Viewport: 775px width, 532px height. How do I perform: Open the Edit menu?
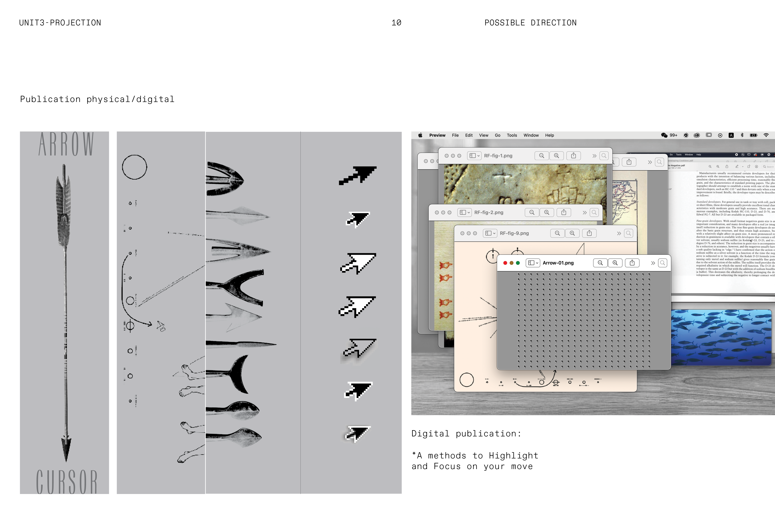(x=469, y=135)
